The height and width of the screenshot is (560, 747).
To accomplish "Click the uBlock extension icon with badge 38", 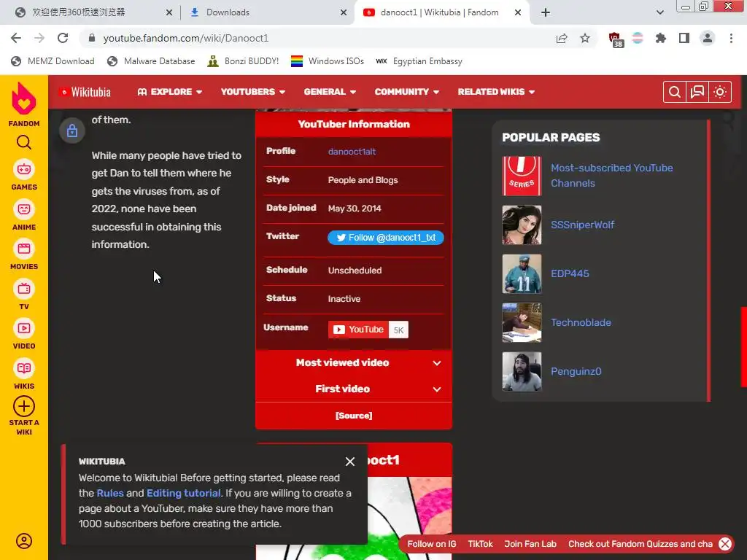I will (615, 39).
